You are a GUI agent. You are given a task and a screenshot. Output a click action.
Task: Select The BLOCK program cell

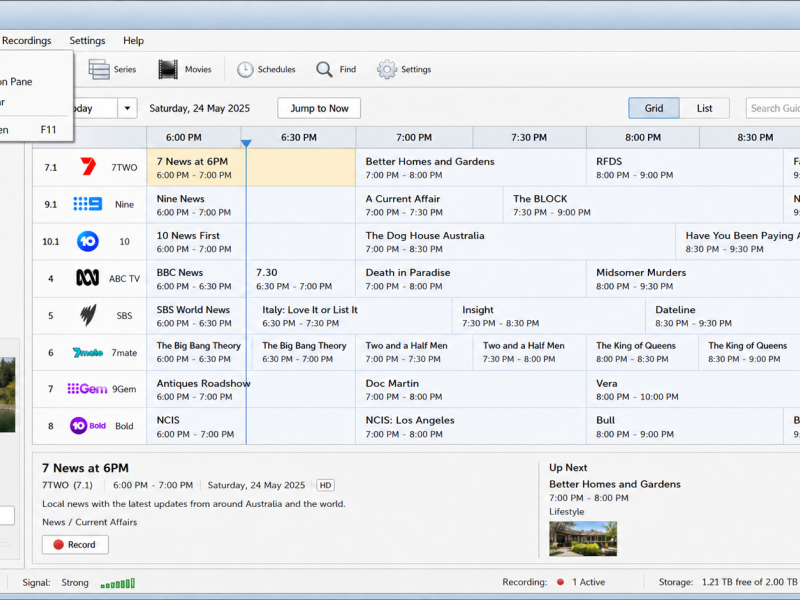[x=643, y=205]
